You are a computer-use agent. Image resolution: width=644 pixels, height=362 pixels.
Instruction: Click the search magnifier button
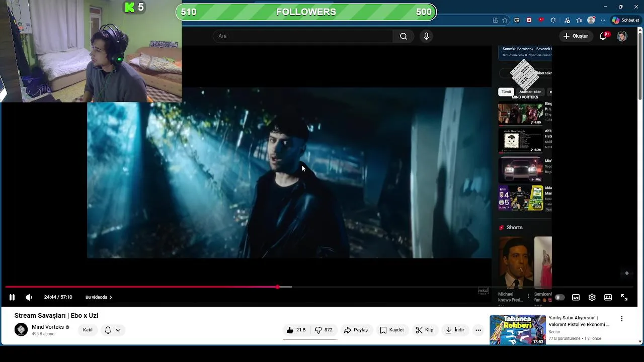(x=404, y=36)
